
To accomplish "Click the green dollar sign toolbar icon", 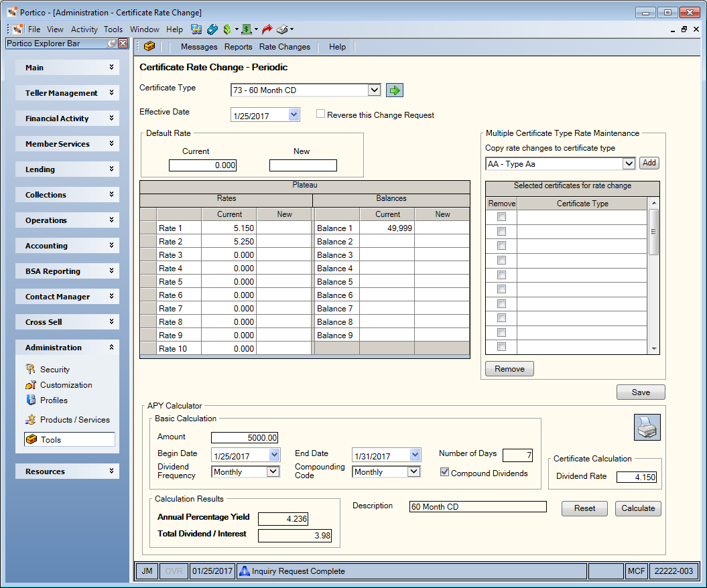I will 227,29.
